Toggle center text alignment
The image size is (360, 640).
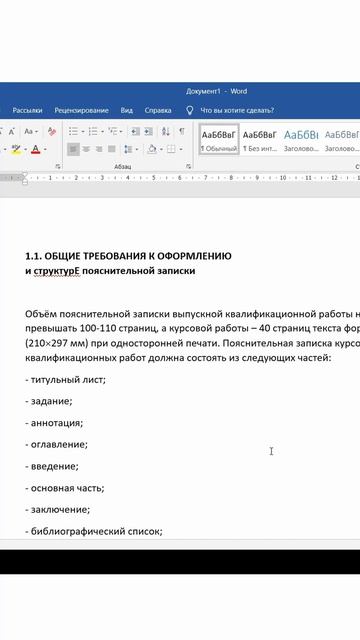[86, 149]
